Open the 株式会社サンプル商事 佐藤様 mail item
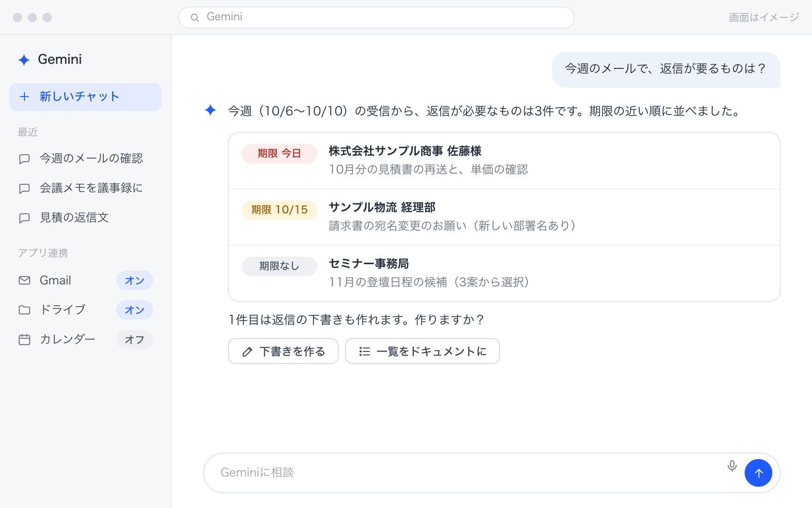This screenshot has width=812, height=508. pos(504,161)
